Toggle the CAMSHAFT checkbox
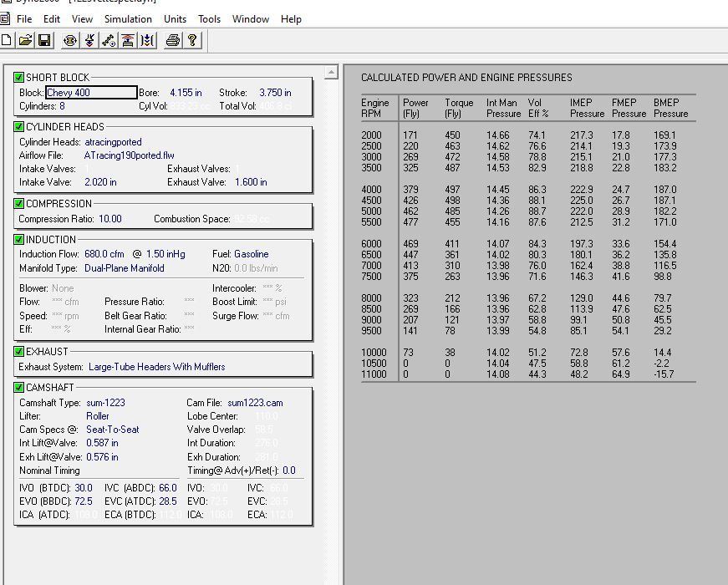The height and width of the screenshot is (585, 728). [x=19, y=388]
